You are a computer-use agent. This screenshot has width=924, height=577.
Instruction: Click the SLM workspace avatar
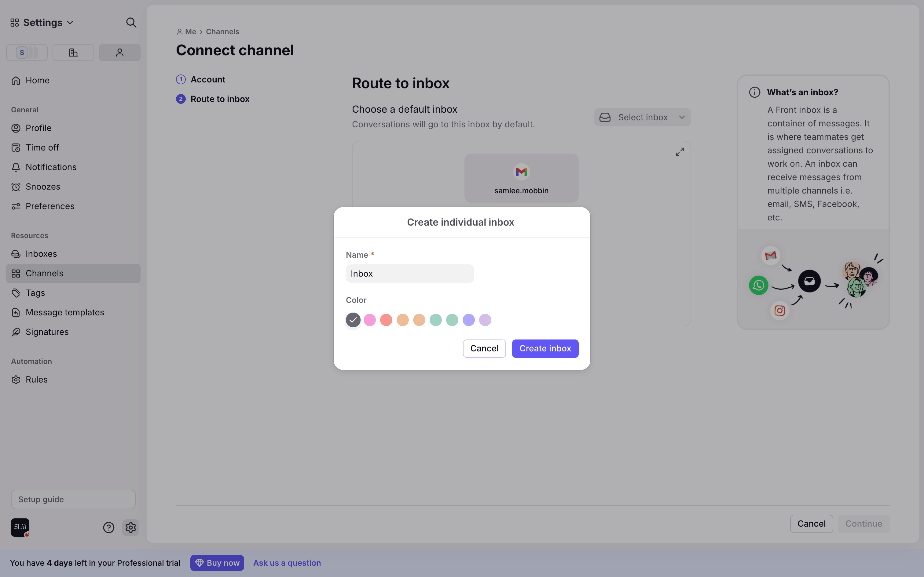coord(20,528)
